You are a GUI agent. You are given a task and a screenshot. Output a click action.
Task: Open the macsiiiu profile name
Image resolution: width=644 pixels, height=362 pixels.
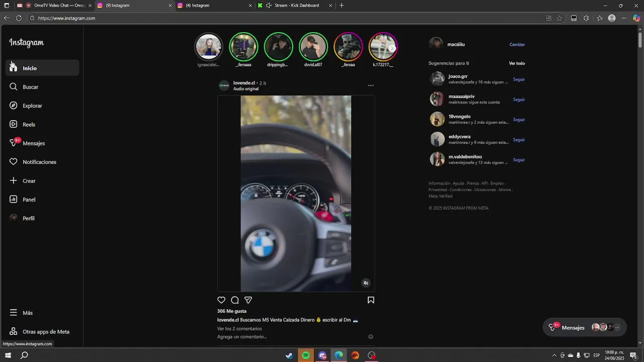click(x=456, y=44)
